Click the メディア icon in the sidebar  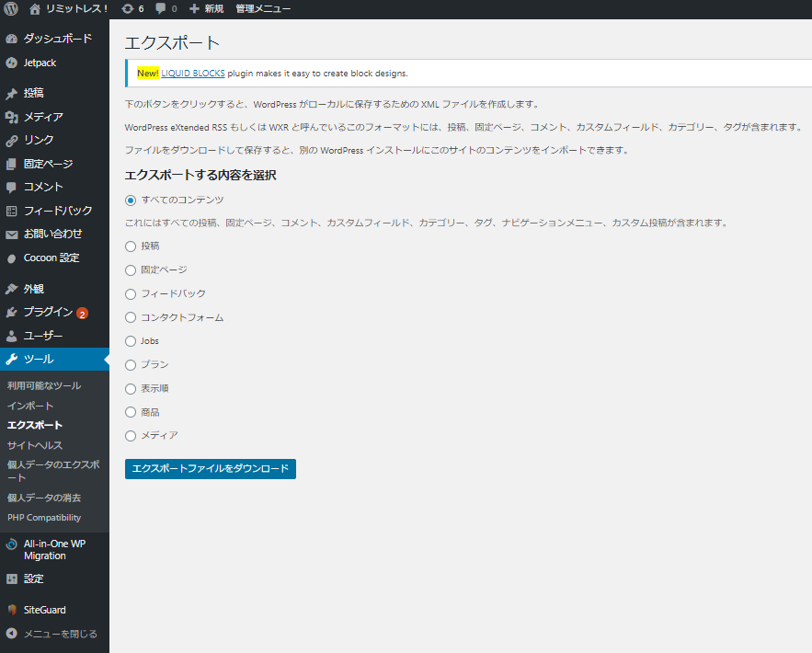[11, 117]
